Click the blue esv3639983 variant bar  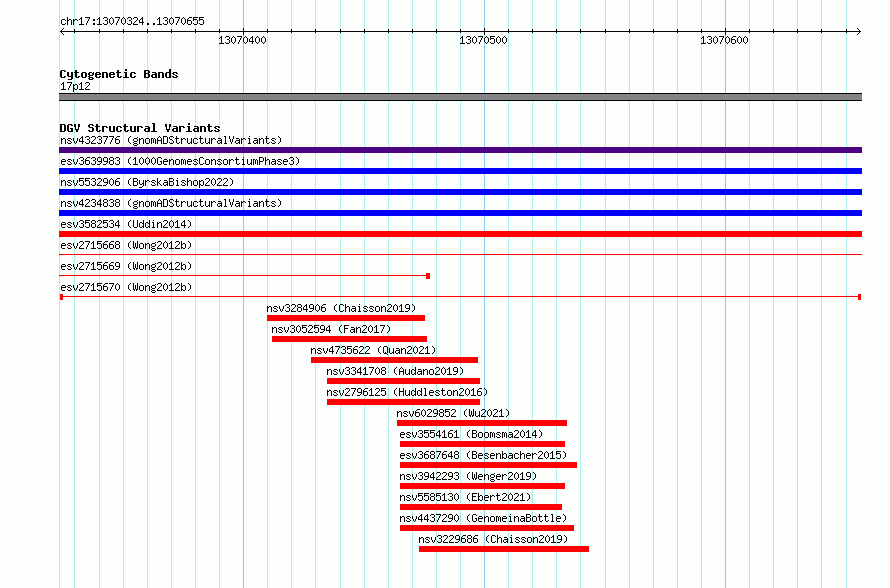click(x=460, y=171)
